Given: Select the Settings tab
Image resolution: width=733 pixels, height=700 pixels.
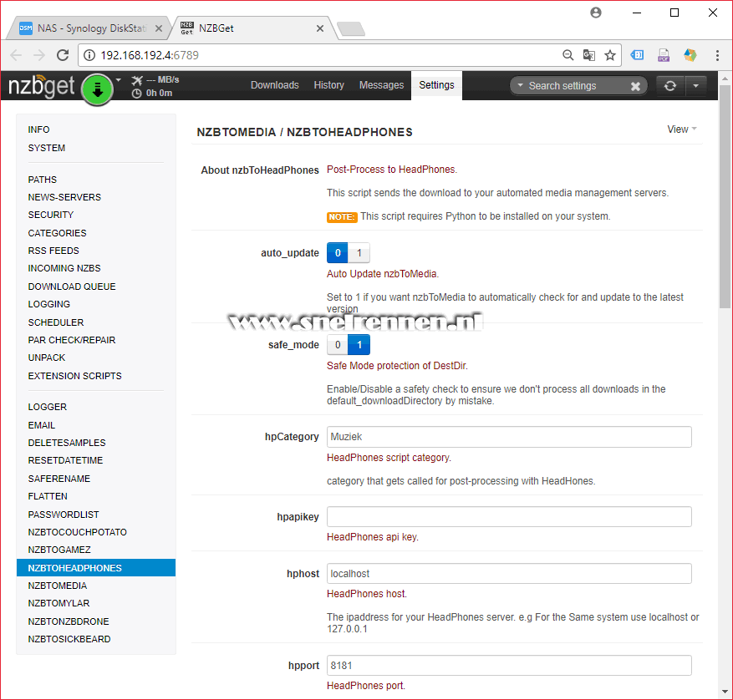Looking at the screenshot, I should pyautogui.click(x=436, y=85).
